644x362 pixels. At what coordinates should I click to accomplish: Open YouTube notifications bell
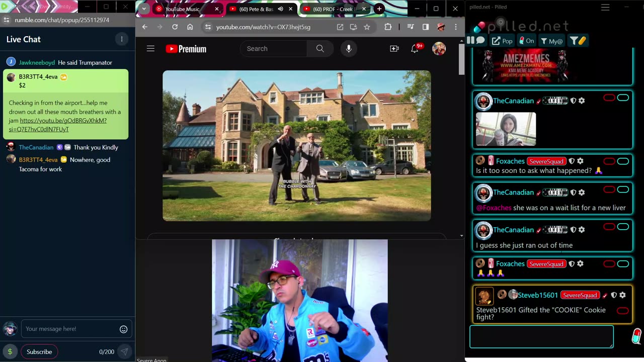[415, 49]
